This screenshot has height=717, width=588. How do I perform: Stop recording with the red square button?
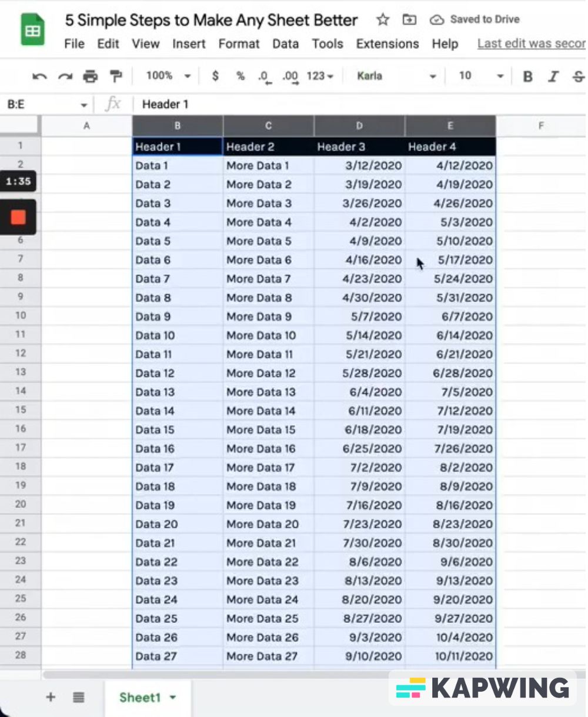click(18, 217)
